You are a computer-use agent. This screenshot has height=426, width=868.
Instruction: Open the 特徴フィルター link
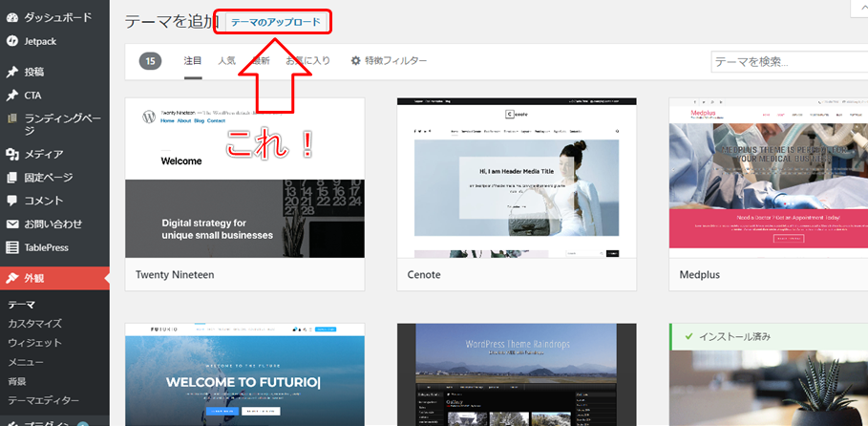click(x=389, y=61)
